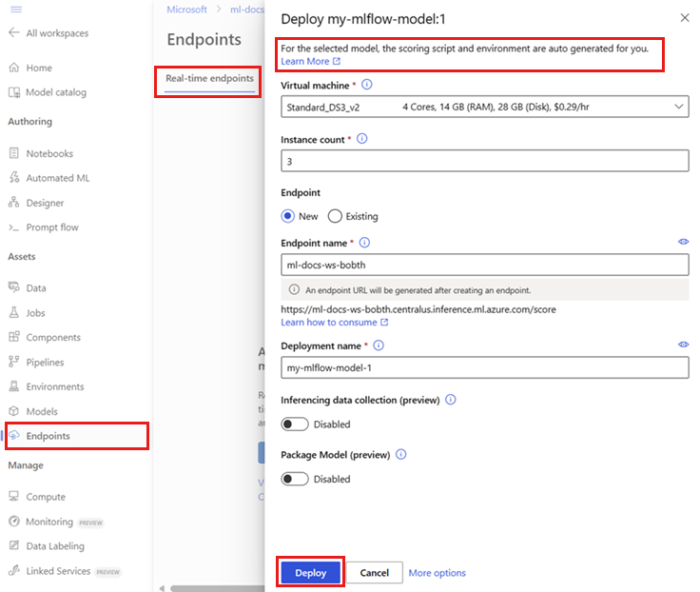
Task: Click the Jobs flask icon
Action: click(x=14, y=312)
